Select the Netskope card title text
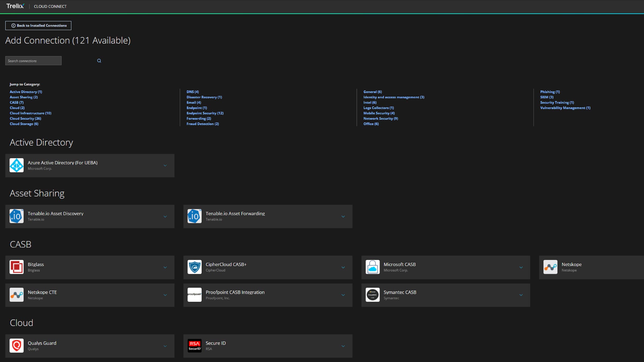The image size is (644, 362). (572, 264)
